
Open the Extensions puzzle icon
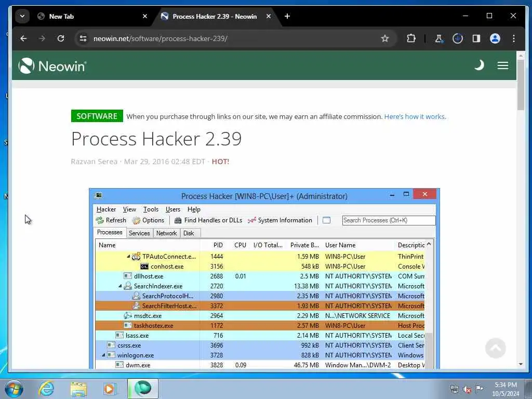pos(411,38)
